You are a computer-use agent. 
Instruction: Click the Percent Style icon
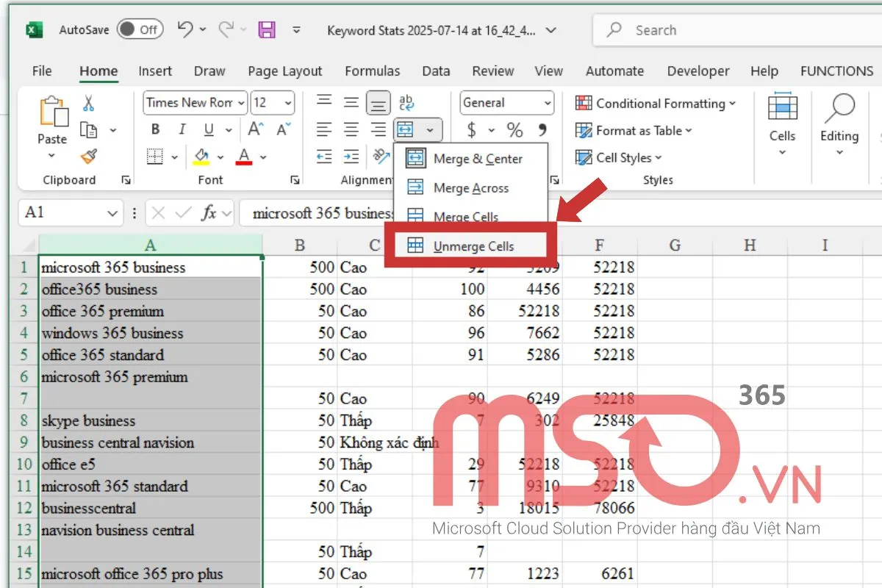514,131
